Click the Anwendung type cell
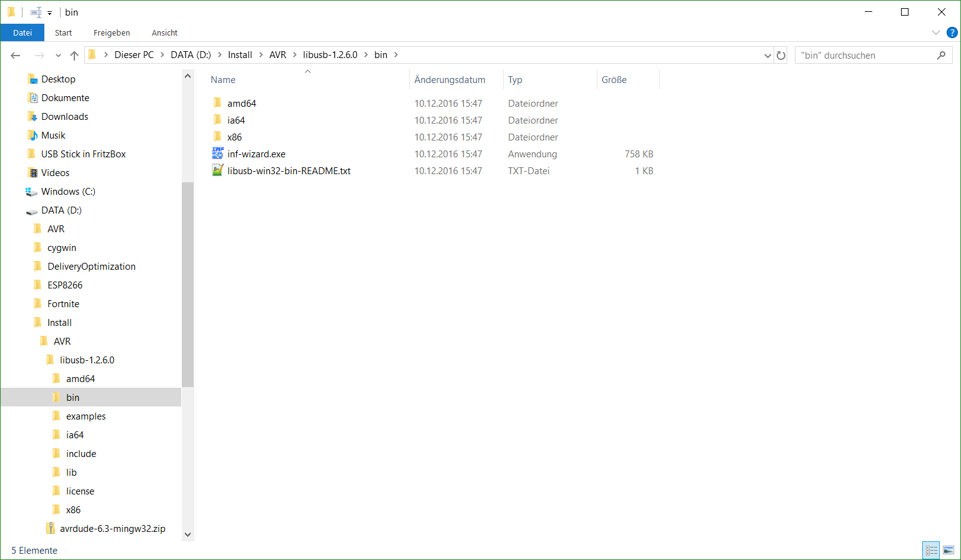This screenshot has width=961, height=560. pyautogui.click(x=532, y=154)
